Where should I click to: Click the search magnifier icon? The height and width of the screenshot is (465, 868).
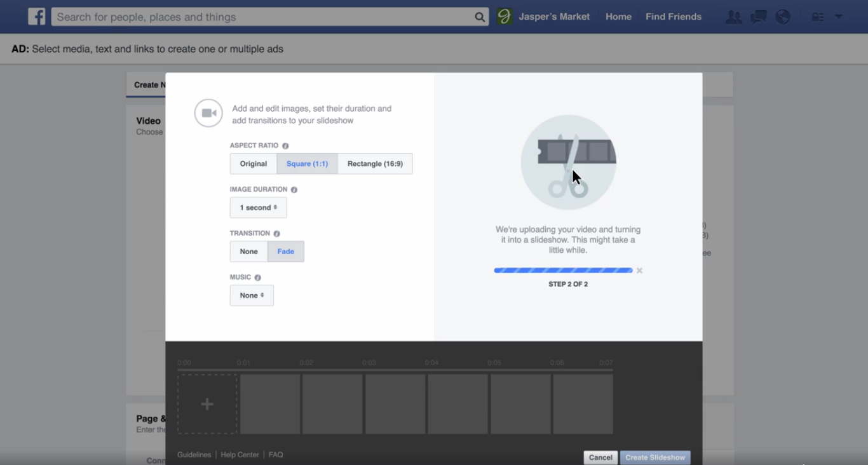[480, 17]
